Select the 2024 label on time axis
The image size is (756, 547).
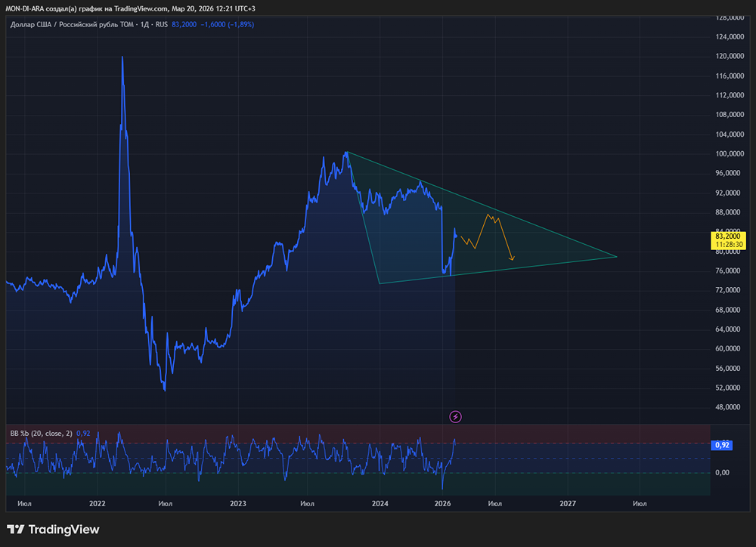(x=380, y=502)
